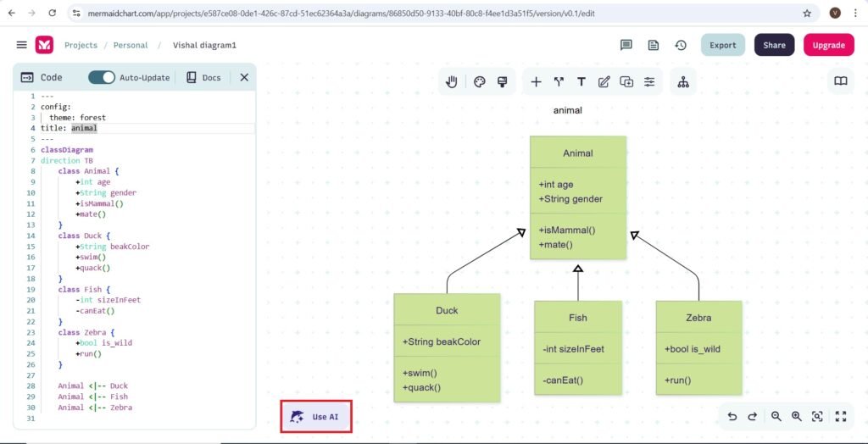Open the comments icon in header

626,45
